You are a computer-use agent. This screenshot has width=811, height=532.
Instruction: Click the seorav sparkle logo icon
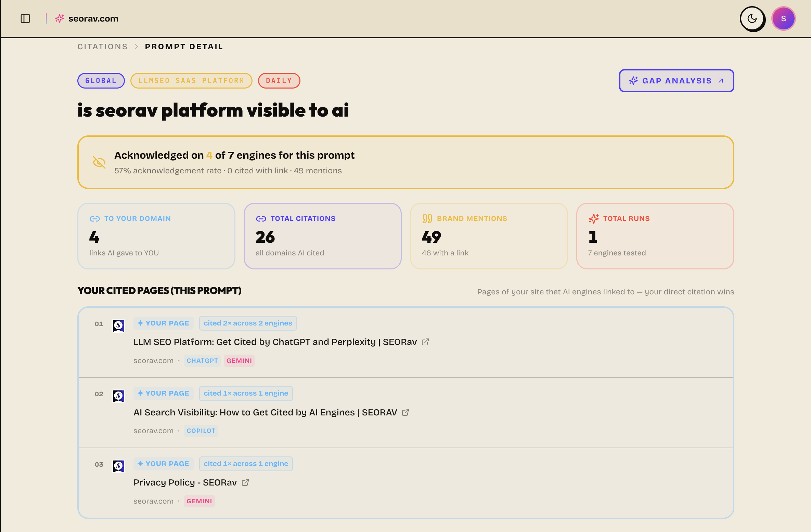coord(60,18)
